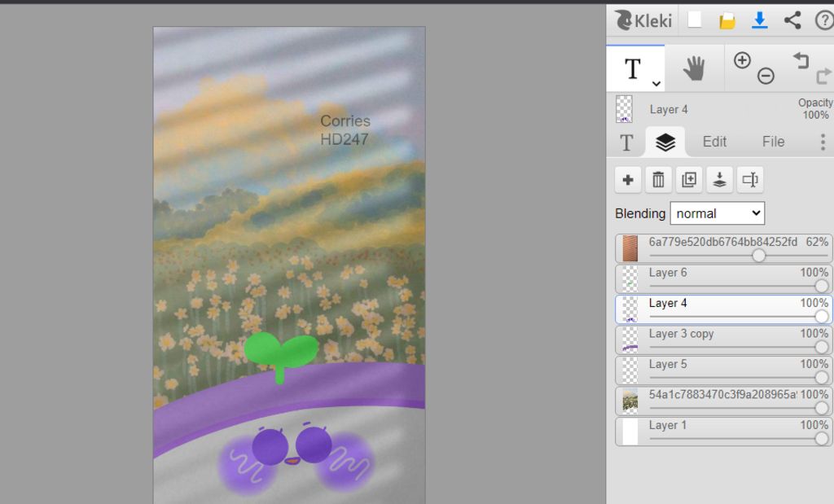Open the Blending mode dropdown
This screenshot has width=834, height=504.
coord(717,213)
